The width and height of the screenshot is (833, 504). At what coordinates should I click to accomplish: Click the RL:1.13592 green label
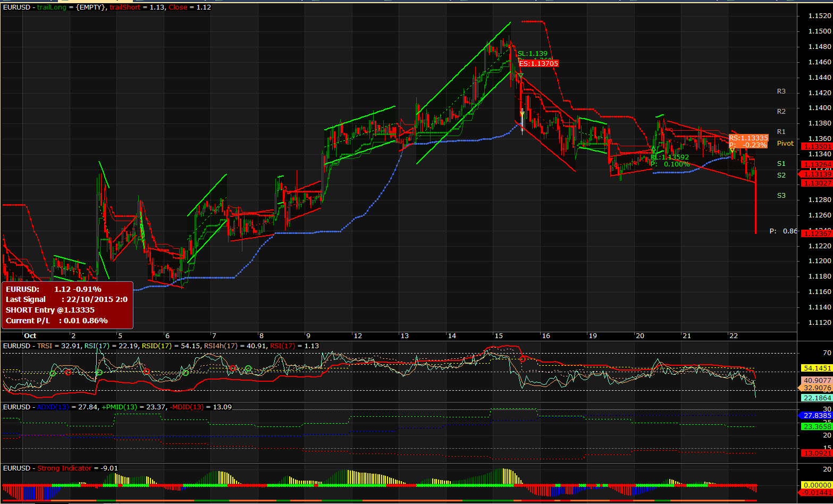coord(669,157)
